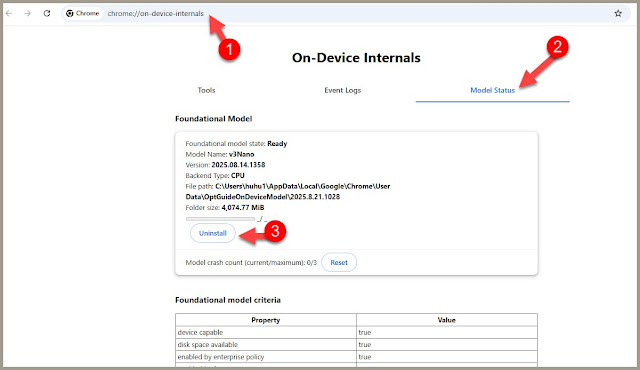Click the Model crash count text

pyautogui.click(x=251, y=263)
